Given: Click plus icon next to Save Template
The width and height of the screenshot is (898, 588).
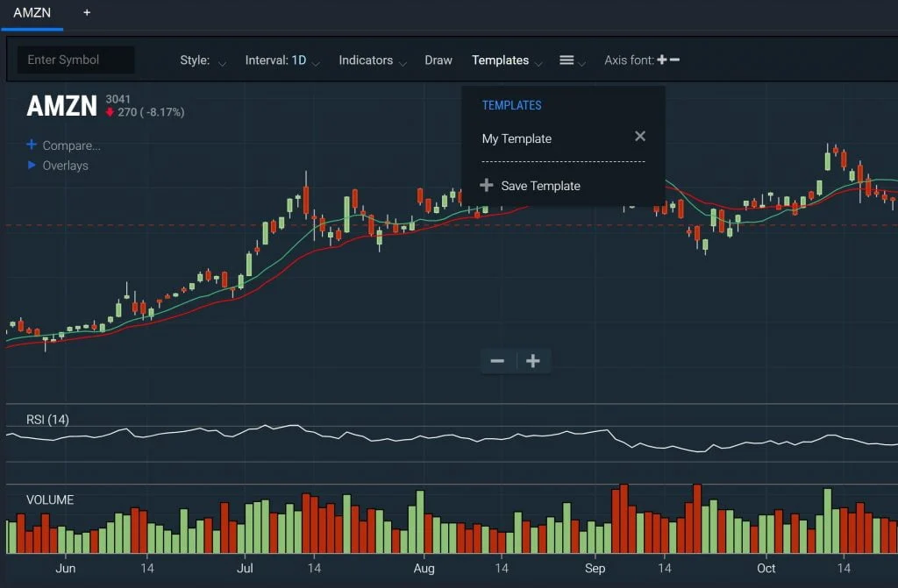Looking at the screenshot, I should coord(486,185).
